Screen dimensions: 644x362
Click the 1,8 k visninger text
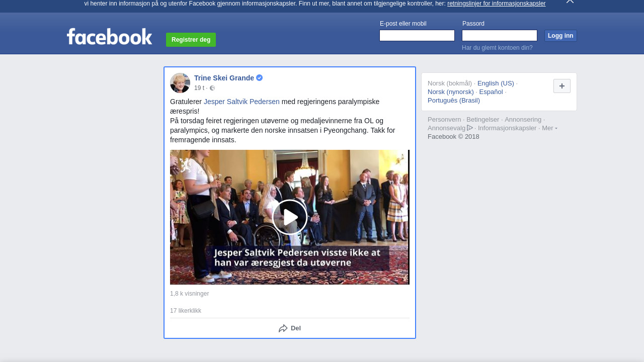189,294
